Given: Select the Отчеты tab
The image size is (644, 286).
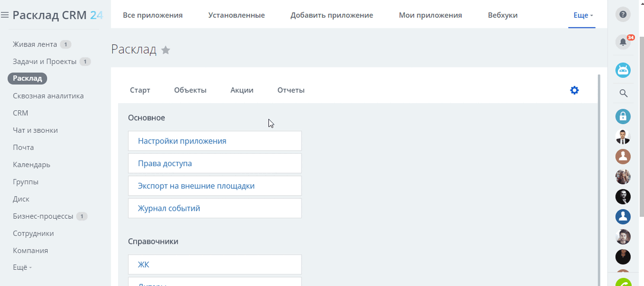Looking at the screenshot, I should point(291,90).
